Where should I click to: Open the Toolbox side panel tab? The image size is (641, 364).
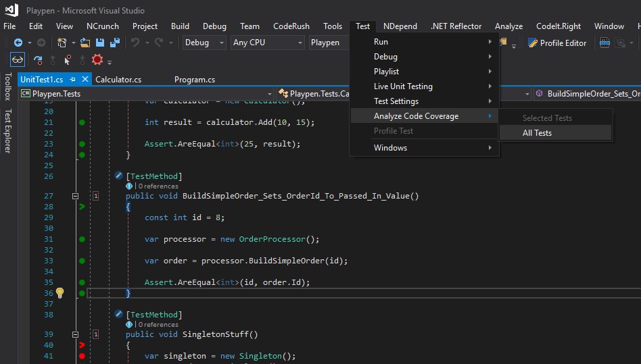coord(7,86)
